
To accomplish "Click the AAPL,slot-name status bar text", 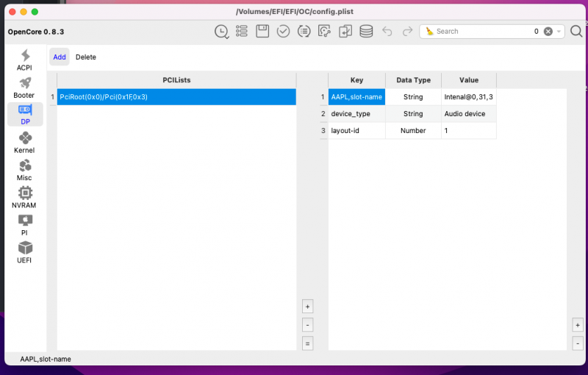I will (46, 359).
